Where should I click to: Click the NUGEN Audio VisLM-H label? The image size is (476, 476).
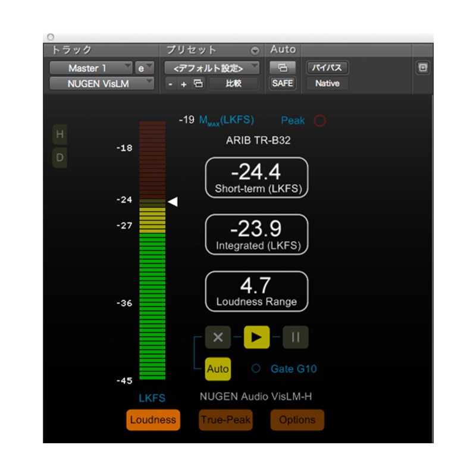coord(256,396)
